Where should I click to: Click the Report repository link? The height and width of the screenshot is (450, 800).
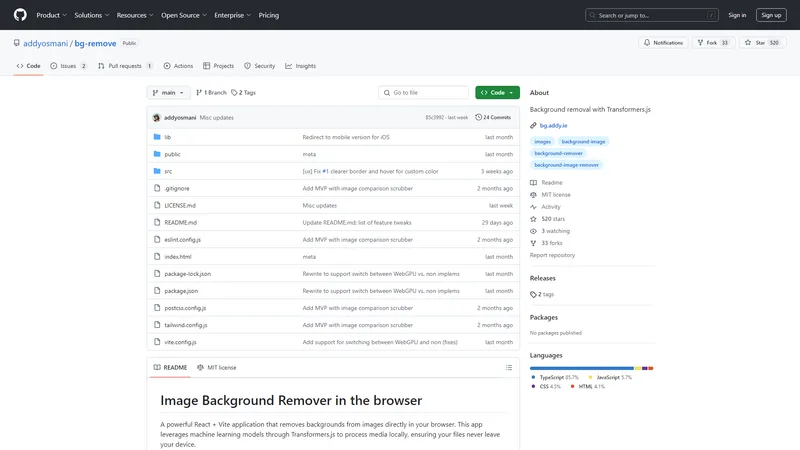click(x=552, y=255)
